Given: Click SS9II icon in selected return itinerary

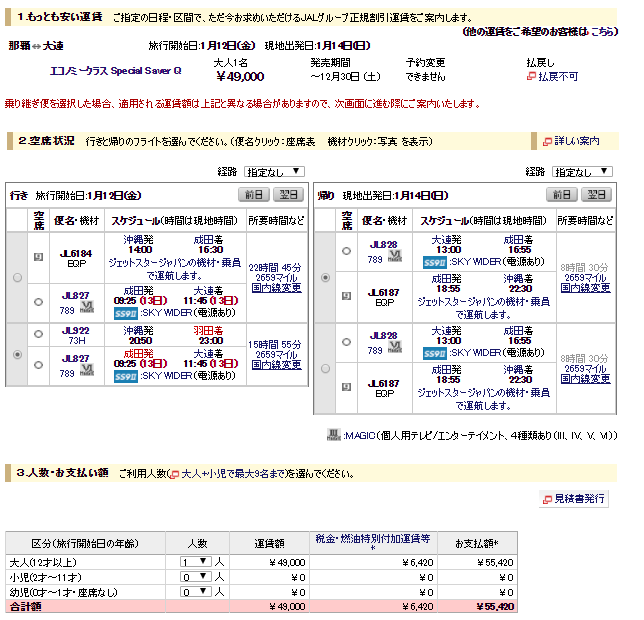Looking at the screenshot, I should (435, 262).
